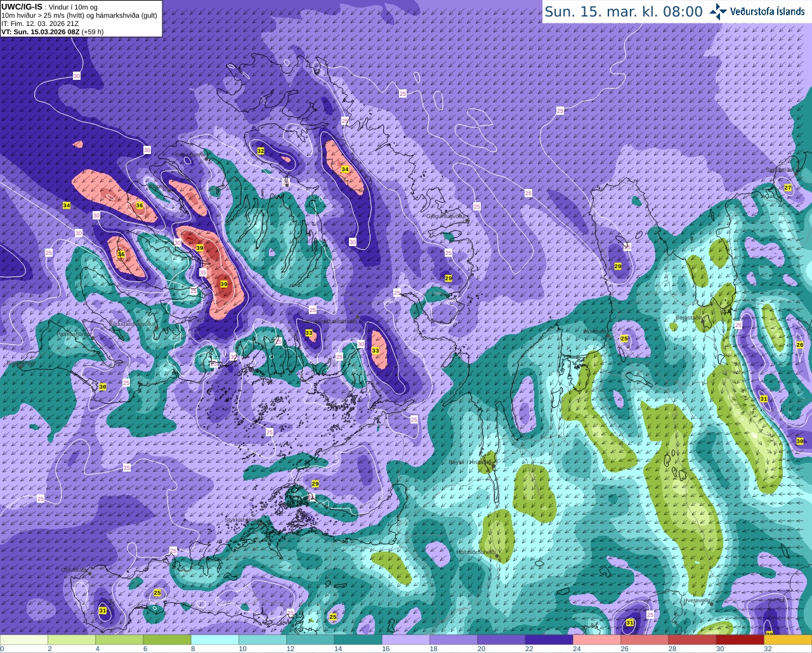The width and height of the screenshot is (812, 653).
Task: Pick the orange above-32 legend swatch
Action: click(788, 639)
